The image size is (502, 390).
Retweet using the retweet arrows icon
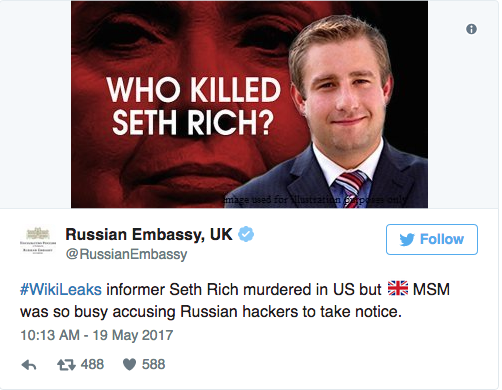(x=66, y=365)
